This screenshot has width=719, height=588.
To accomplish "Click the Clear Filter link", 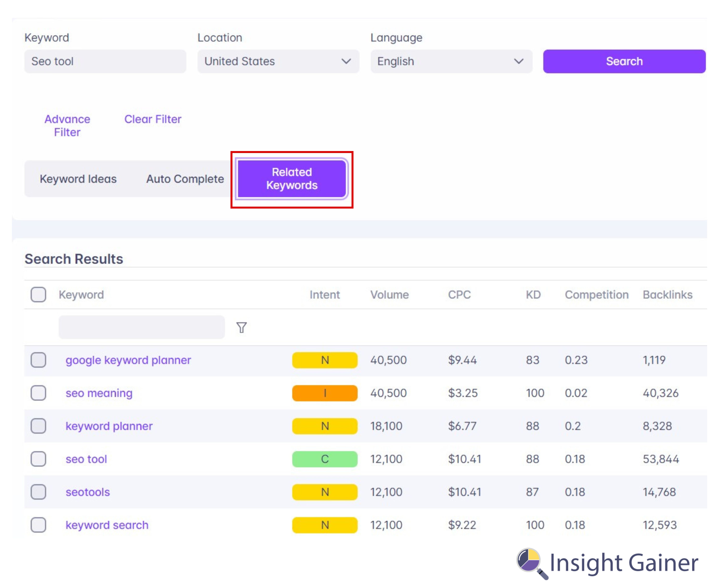I will (x=153, y=119).
